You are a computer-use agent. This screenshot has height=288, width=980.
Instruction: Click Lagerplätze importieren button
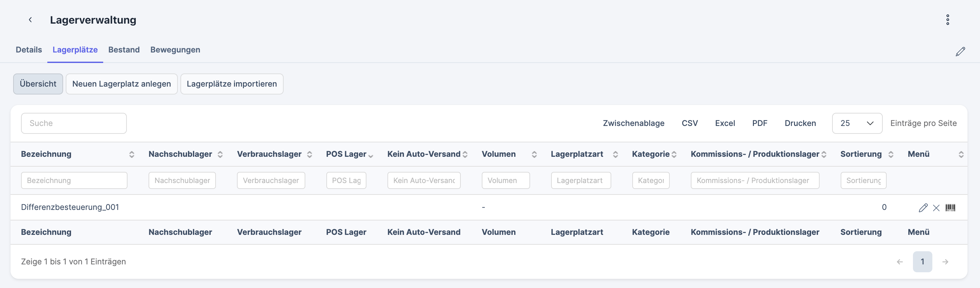point(232,84)
